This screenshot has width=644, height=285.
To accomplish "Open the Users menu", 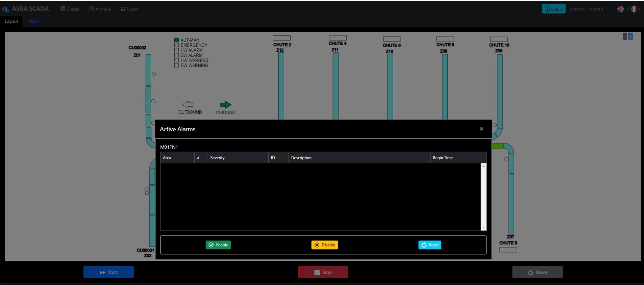I will [x=129, y=9].
